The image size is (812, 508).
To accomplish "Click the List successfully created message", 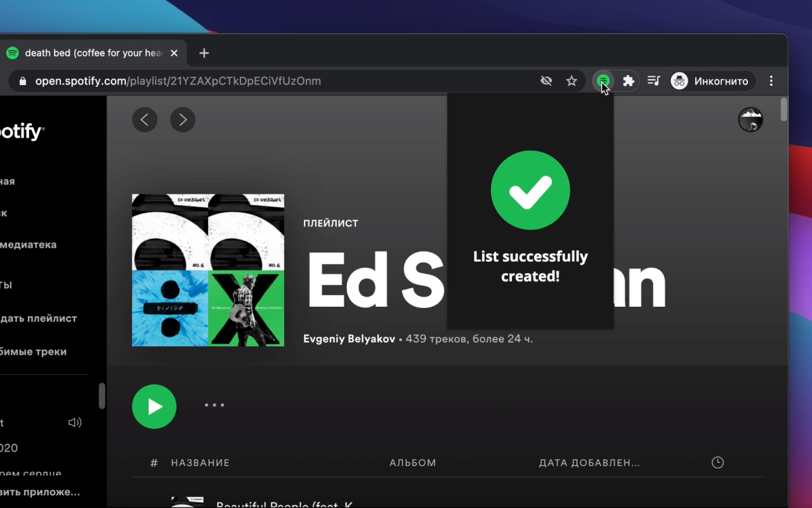I will (x=530, y=266).
